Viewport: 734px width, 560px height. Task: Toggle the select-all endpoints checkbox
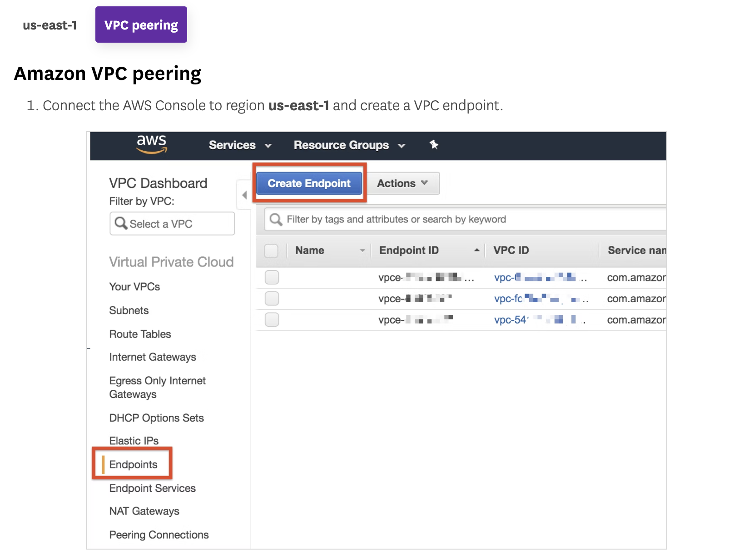click(x=271, y=251)
